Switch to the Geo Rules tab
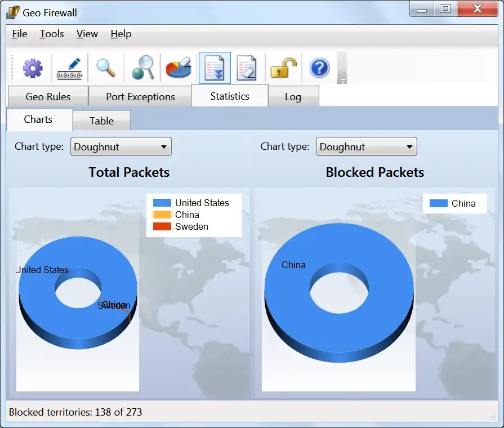 [x=48, y=96]
